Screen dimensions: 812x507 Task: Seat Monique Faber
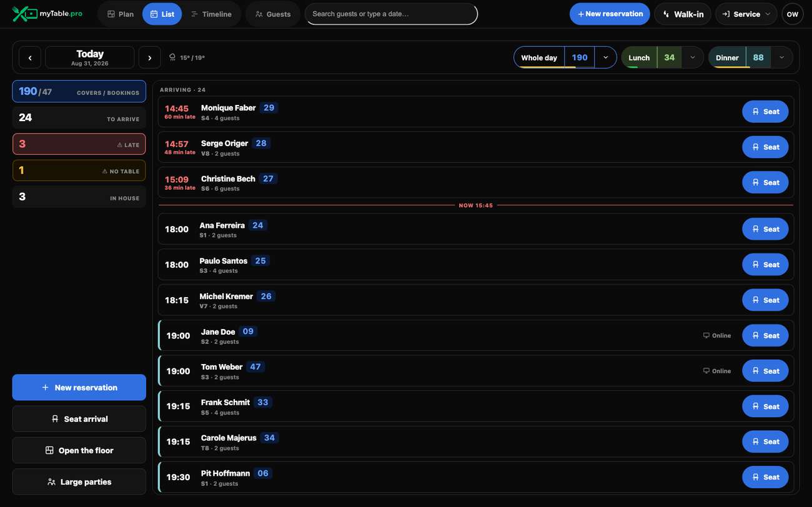[x=765, y=111]
